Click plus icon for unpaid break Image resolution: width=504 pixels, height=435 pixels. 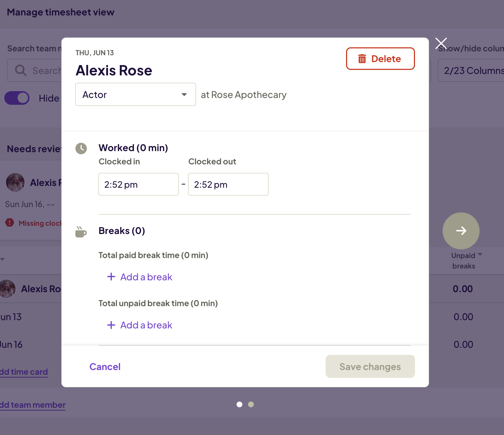click(111, 325)
